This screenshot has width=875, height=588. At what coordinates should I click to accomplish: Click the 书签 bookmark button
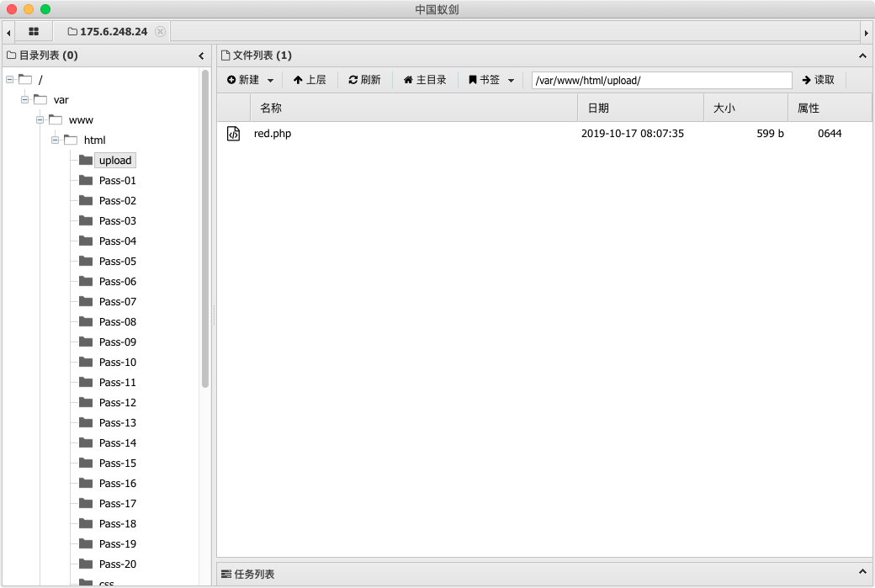click(x=484, y=80)
